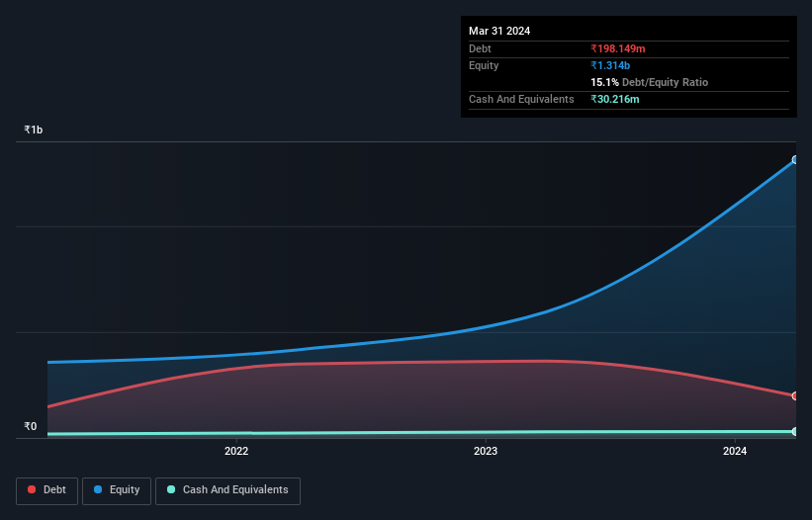Click the Equity label in tooltip

pyautogui.click(x=484, y=65)
